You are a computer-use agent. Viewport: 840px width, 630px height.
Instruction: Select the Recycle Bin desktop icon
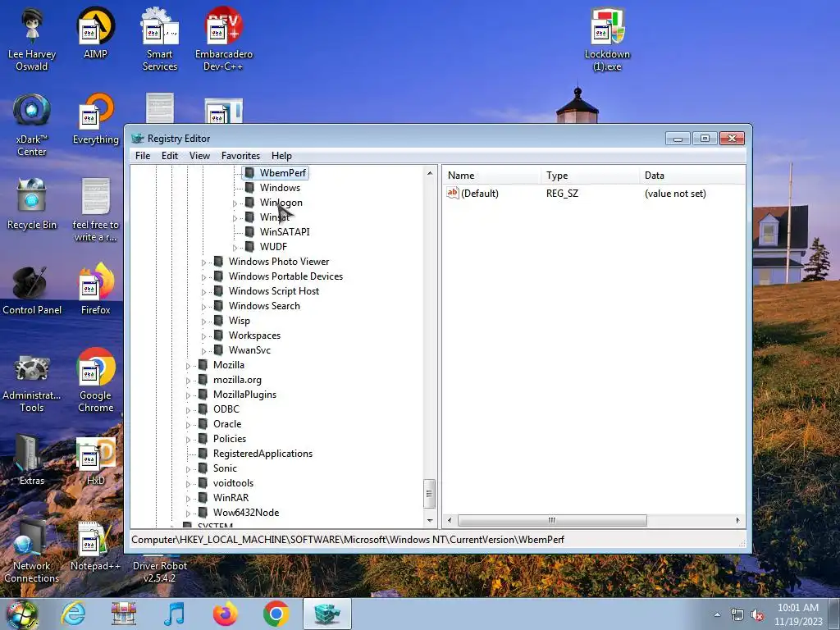(x=32, y=204)
